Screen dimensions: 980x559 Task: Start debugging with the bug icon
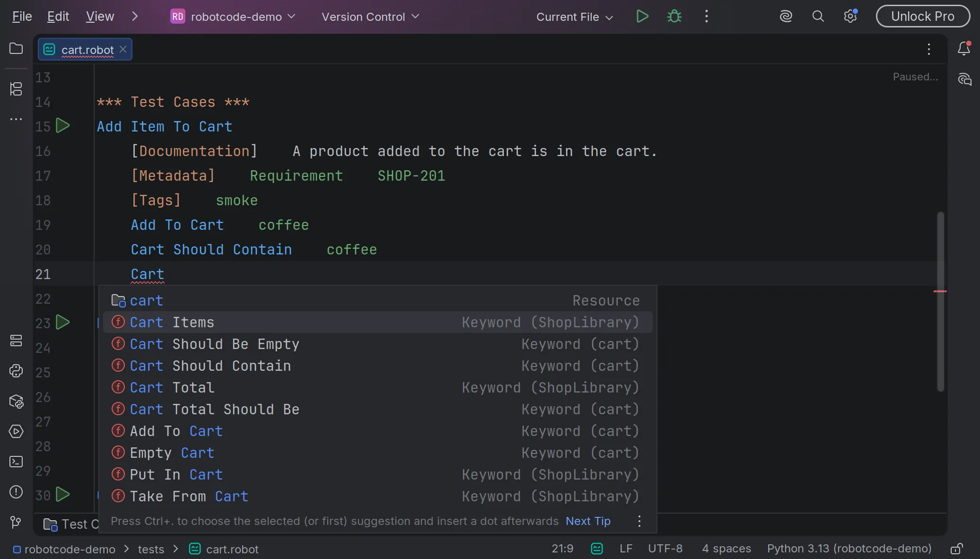click(674, 17)
